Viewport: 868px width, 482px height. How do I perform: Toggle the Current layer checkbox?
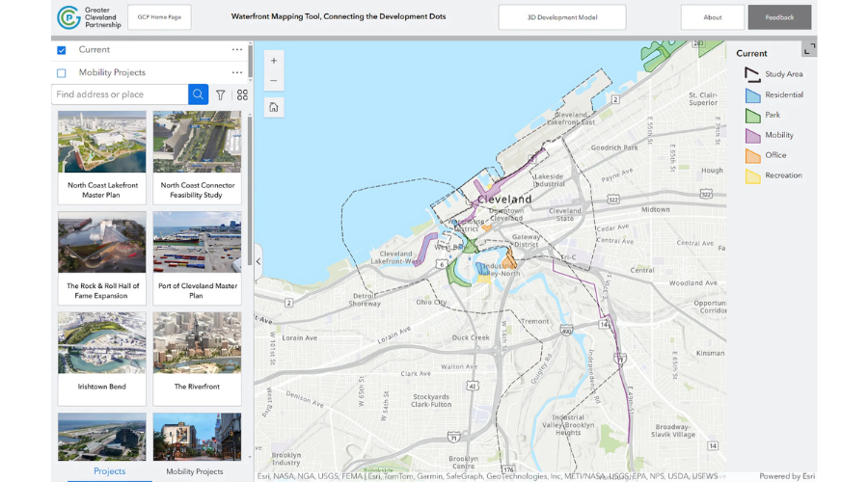(x=62, y=50)
